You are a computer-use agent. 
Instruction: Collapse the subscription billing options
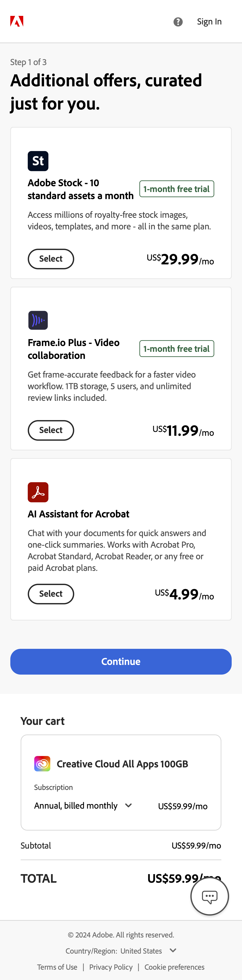point(128,805)
